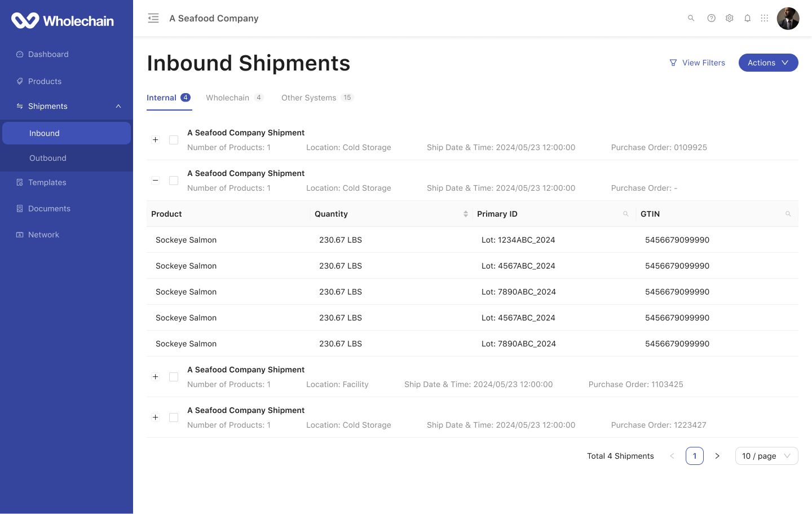
Task: Tick the checkbox for shipment with PO 1223427
Action: coord(174,418)
